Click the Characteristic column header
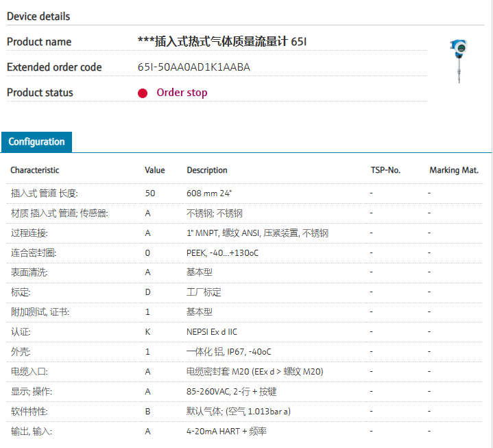This screenshot has height=448, width=493. coord(34,170)
